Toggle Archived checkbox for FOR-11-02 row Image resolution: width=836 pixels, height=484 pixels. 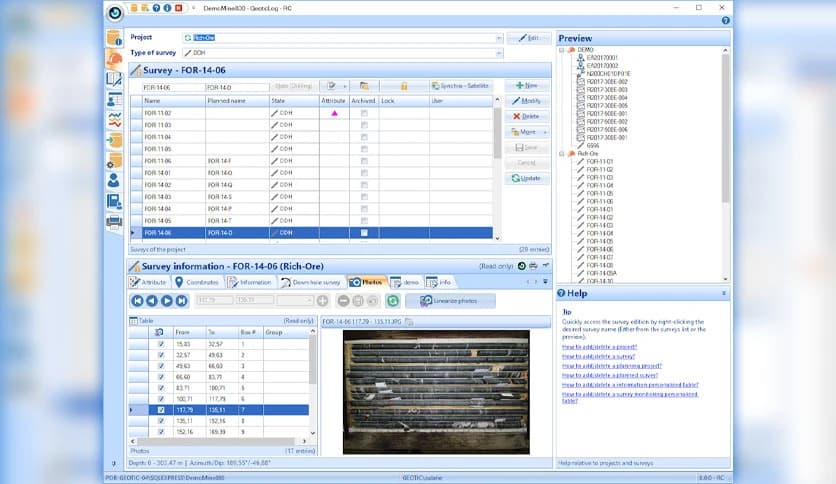point(364,113)
